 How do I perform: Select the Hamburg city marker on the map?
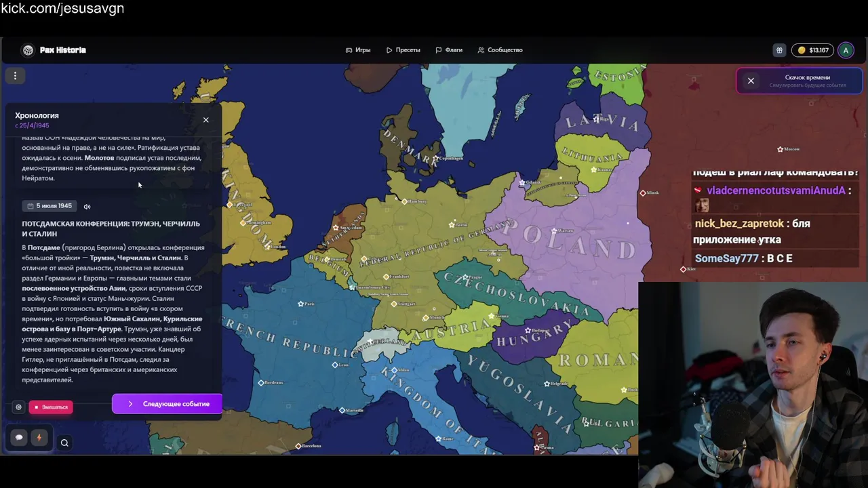(x=404, y=201)
